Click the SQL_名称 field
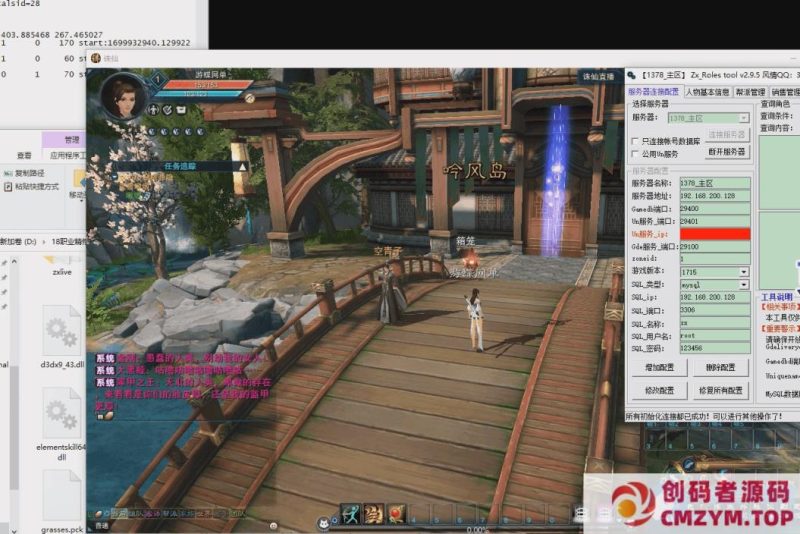Image resolution: width=800 pixels, height=534 pixels. (x=715, y=323)
